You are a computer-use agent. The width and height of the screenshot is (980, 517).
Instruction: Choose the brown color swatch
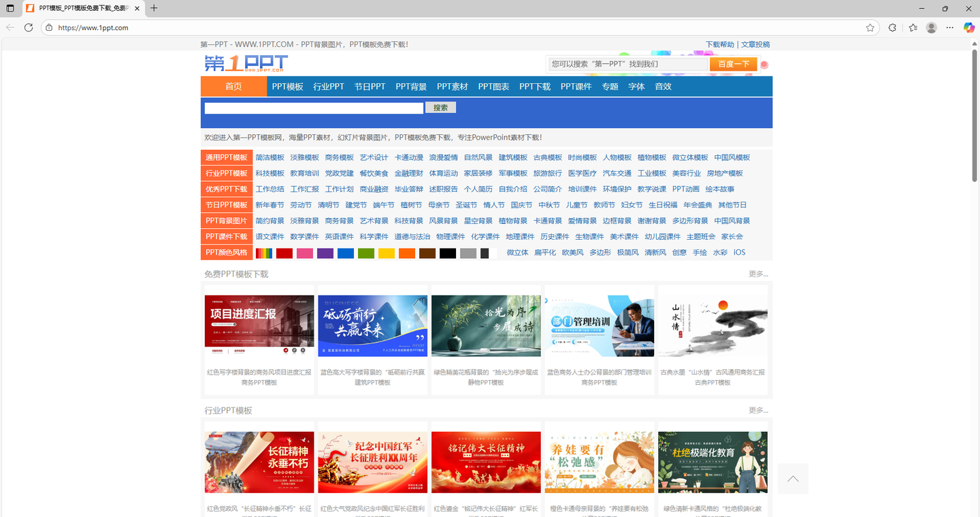[x=427, y=253]
